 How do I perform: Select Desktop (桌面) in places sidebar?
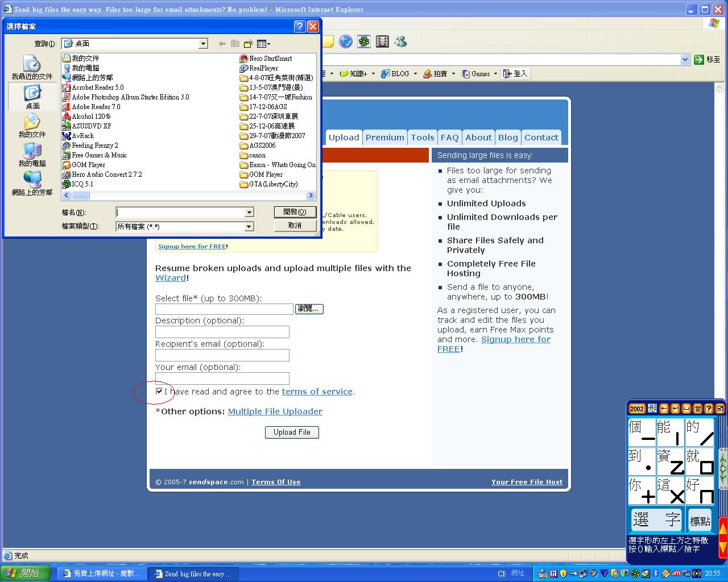pyautogui.click(x=32, y=97)
